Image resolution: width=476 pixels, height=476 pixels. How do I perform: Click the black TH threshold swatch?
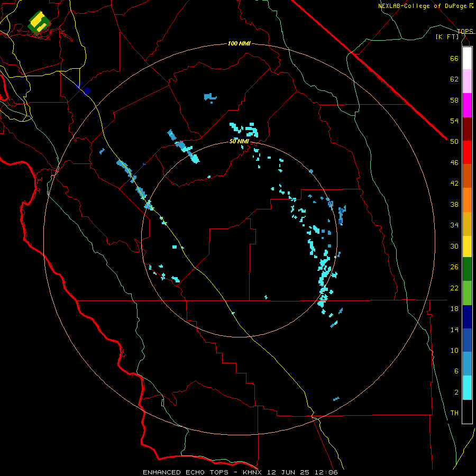pyautogui.click(x=467, y=411)
